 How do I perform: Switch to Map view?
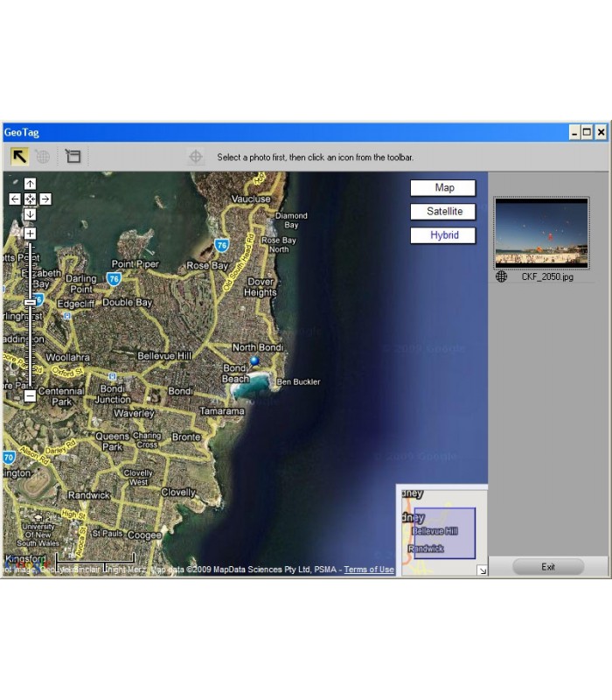click(443, 187)
